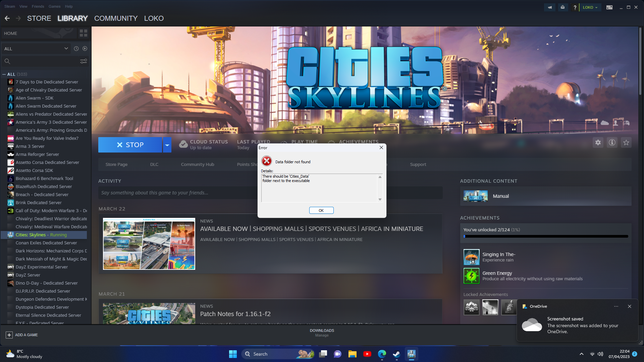The width and height of the screenshot is (644, 362).
Task: Open the announcements megaphone icon
Action: click(x=550, y=7)
